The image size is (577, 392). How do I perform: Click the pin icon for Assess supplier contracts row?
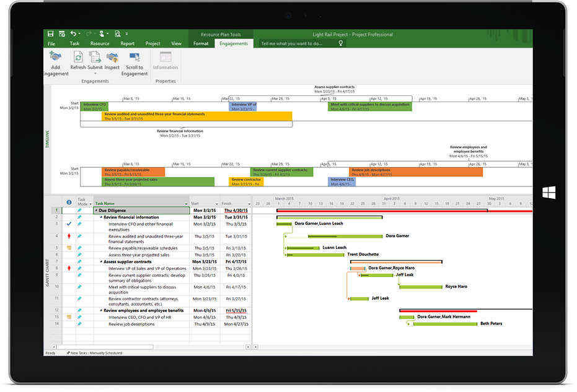(79, 261)
